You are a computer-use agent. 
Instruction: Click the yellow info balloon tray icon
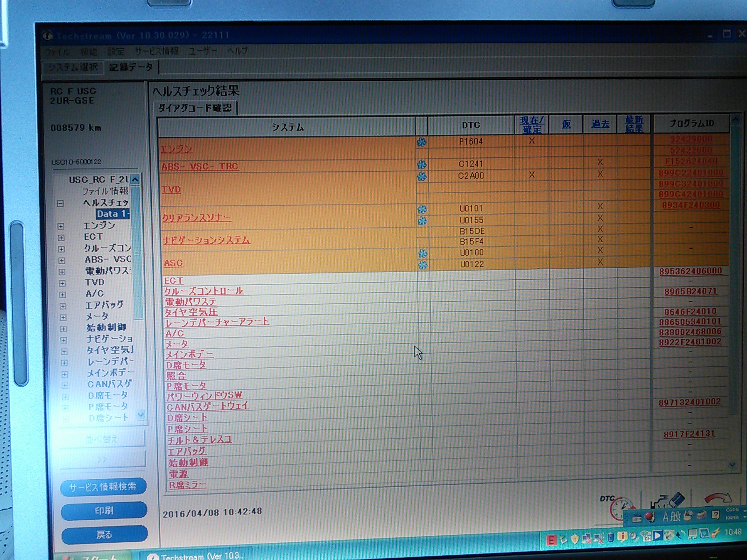(x=623, y=537)
